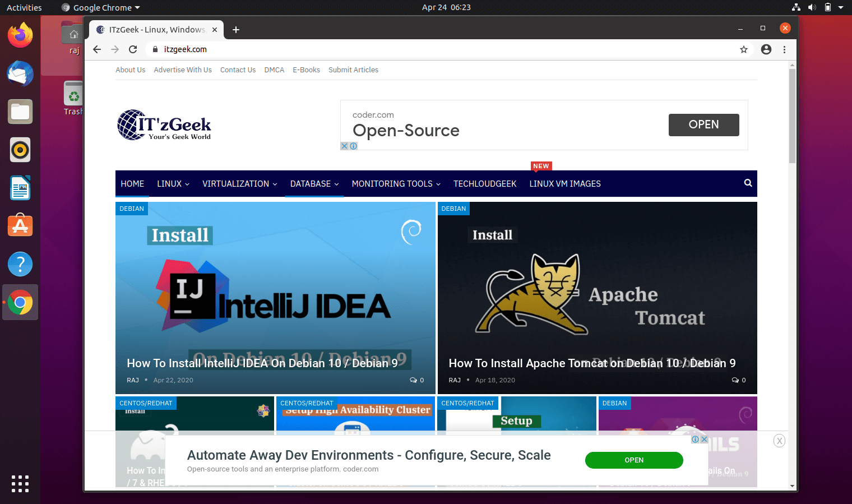
Task: Select the ITzGeek browser tab
Action: tap(152, 29)
